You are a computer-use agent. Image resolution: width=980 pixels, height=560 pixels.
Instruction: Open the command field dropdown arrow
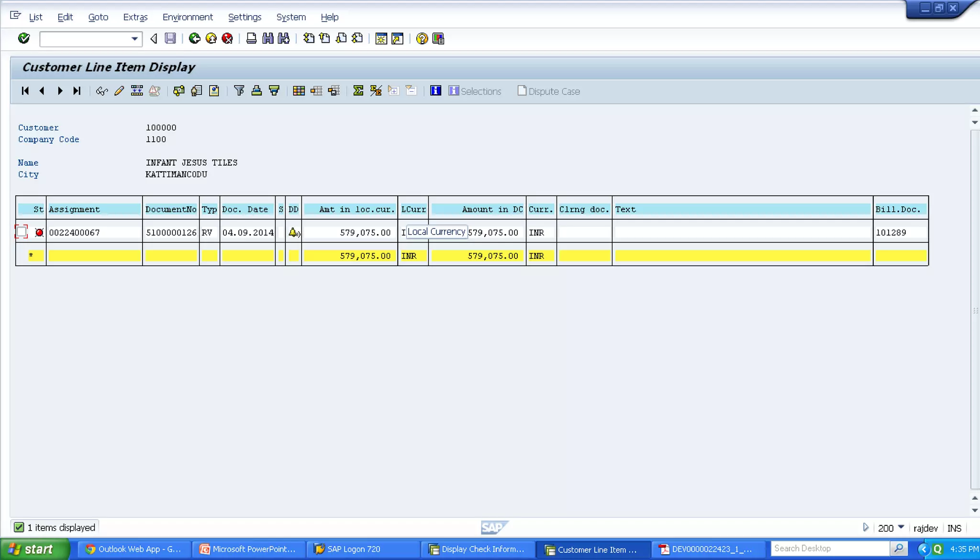135,39
